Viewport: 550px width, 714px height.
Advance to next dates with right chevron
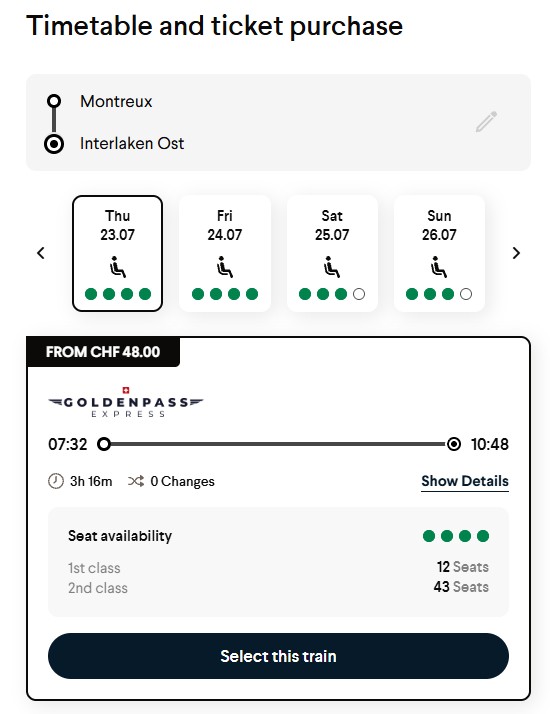coord(516,253)
